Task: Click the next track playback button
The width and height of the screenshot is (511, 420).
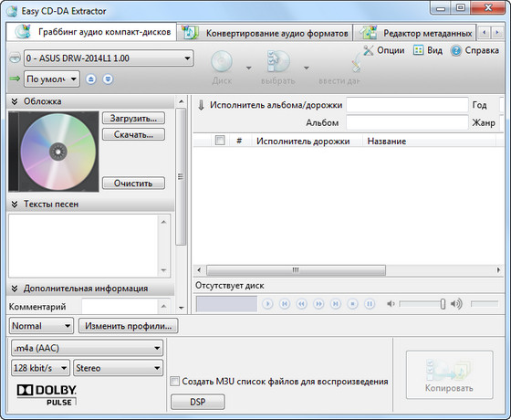Action: point(336,304)
